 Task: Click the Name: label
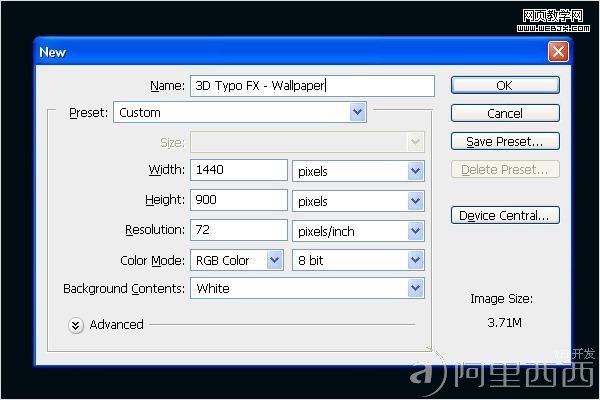point(167,86)
